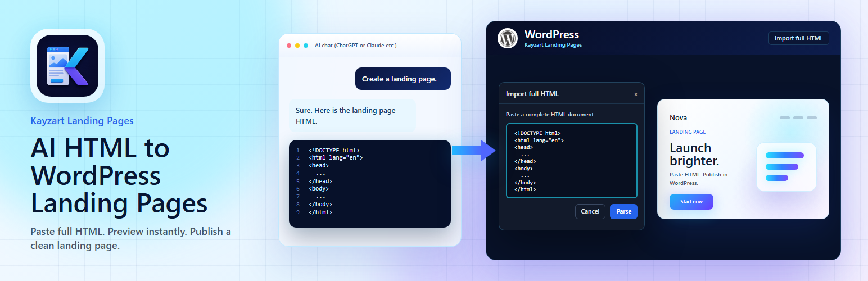
Task: Click the 'Paste HTML. Publish in WordPress.' preview text
Action: tap(699, 179)
